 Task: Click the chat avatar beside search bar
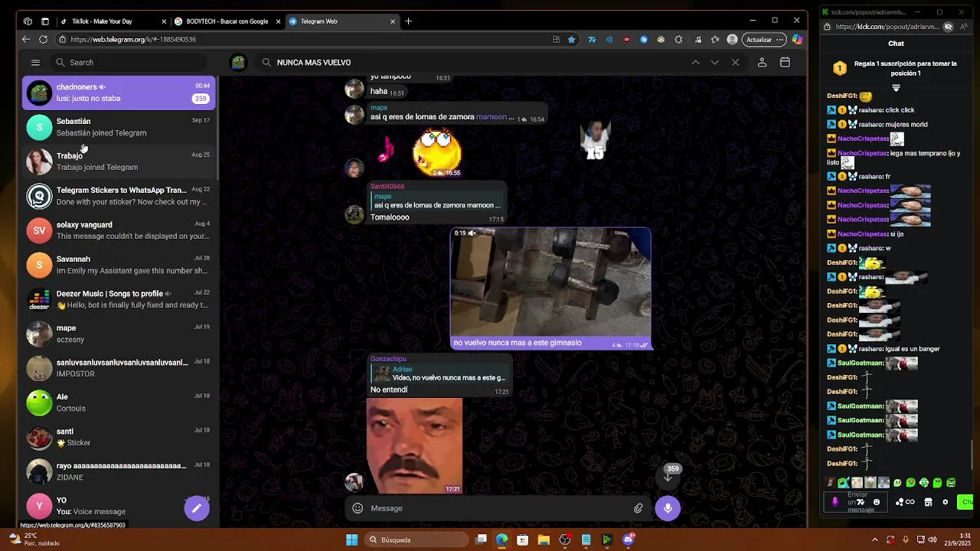[x=238, y=63]
